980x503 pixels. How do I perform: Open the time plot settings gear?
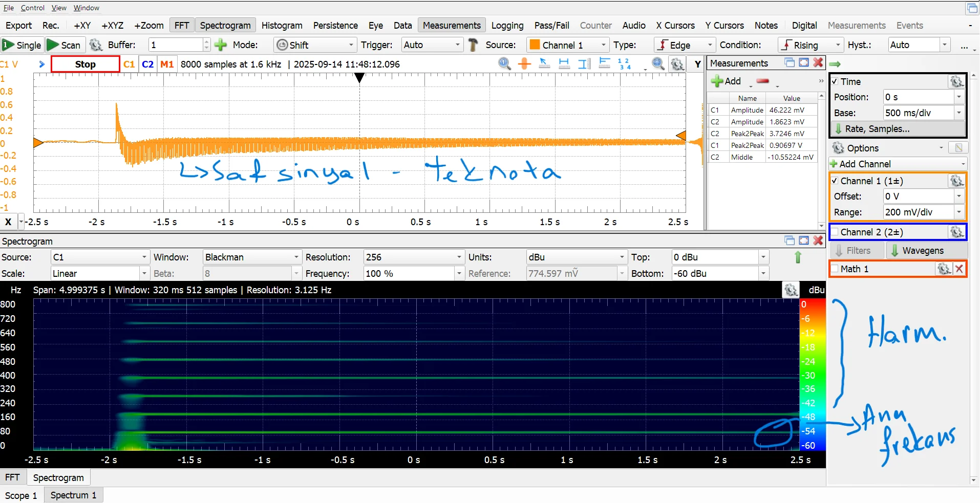tap(677, 64)
